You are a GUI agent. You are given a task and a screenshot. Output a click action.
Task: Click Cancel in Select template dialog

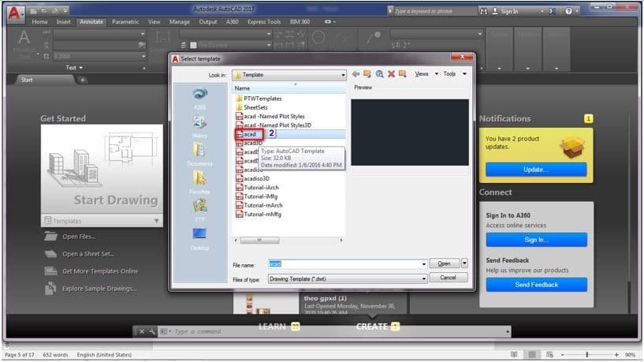pyautogui.click(x=448, y=278)
